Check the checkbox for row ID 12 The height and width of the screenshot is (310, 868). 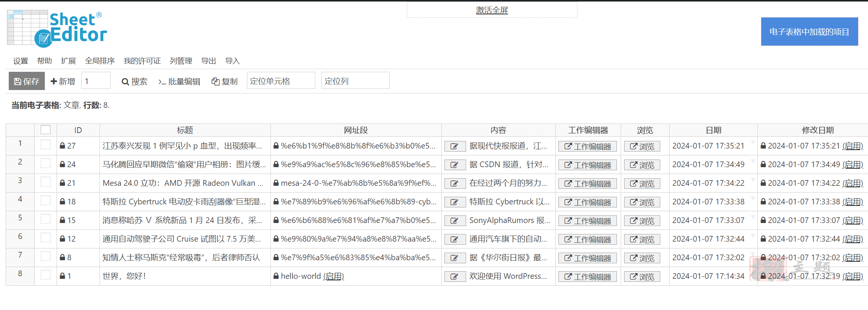coord(46,237)
